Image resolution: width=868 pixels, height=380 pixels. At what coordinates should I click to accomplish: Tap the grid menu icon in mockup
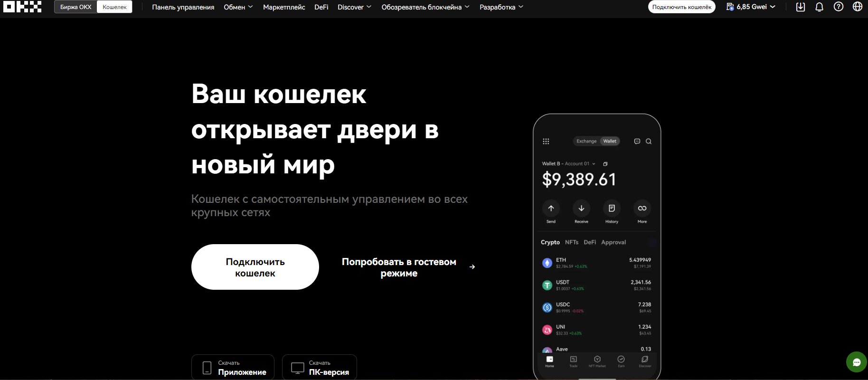point(546,141)
